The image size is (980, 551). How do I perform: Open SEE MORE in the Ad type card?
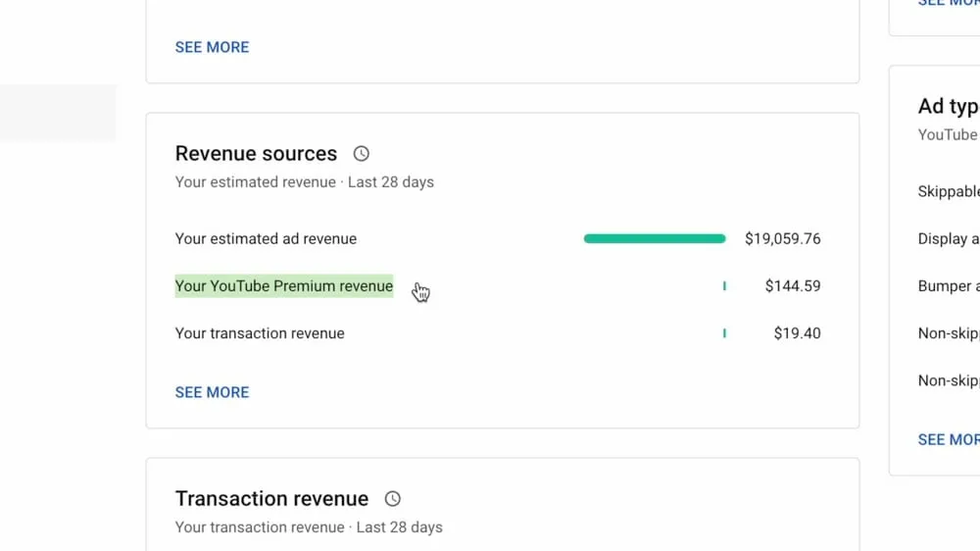point(948,439)
